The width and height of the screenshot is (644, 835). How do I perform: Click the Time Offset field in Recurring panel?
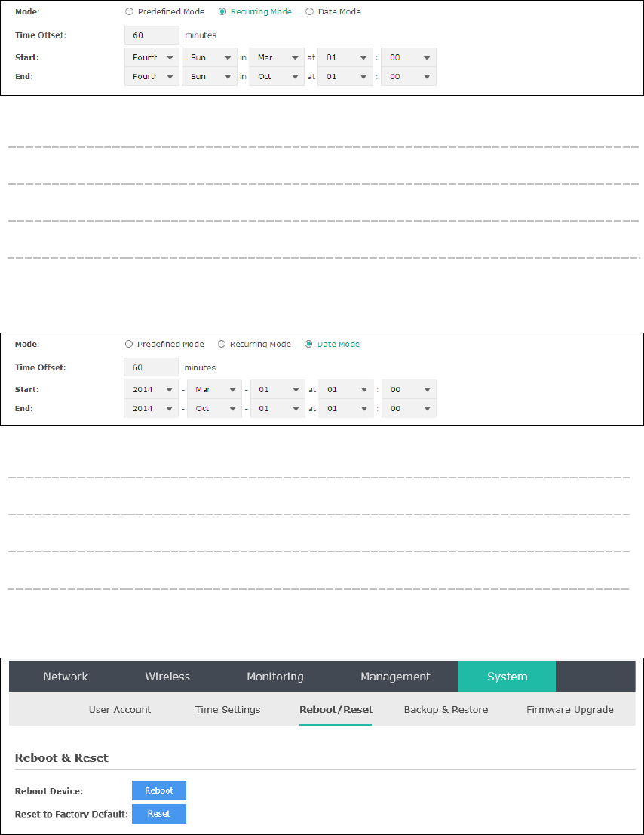152,35
